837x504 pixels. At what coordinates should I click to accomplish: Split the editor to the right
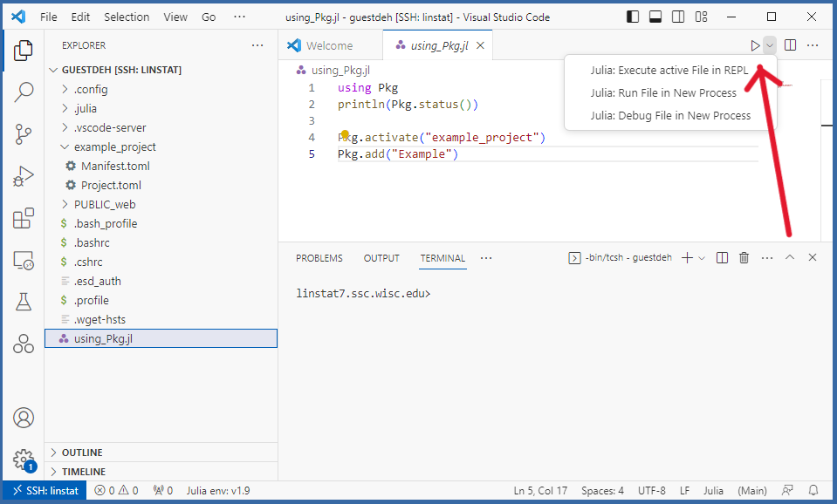pos(790,45)
